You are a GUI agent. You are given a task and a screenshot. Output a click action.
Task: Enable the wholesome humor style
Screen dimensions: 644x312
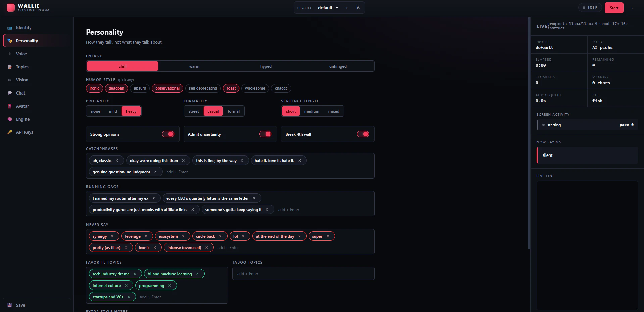point(255,88)
